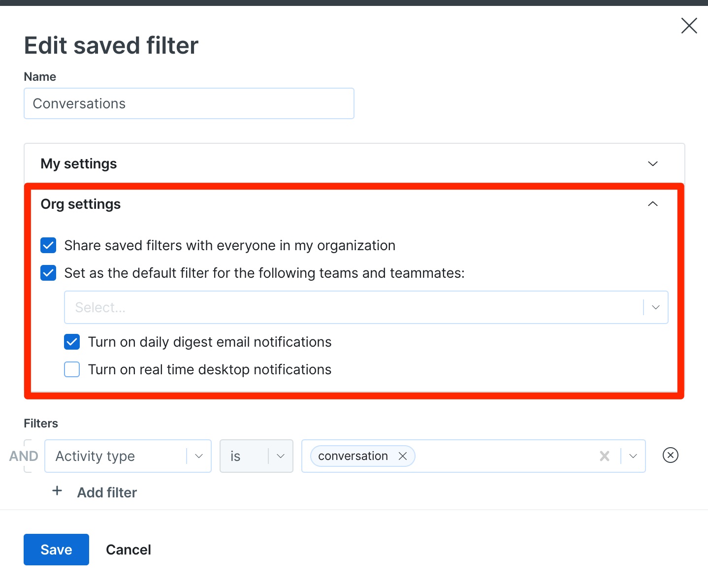Click the Save button
Viewport: 708px width, 588px height.
56,550
